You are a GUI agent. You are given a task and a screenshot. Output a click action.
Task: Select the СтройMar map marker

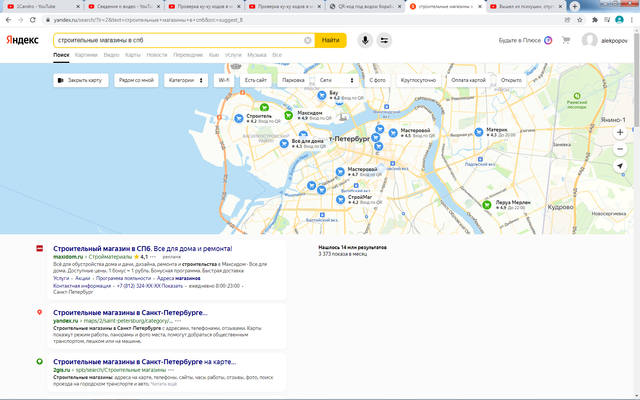click(340, 199)
